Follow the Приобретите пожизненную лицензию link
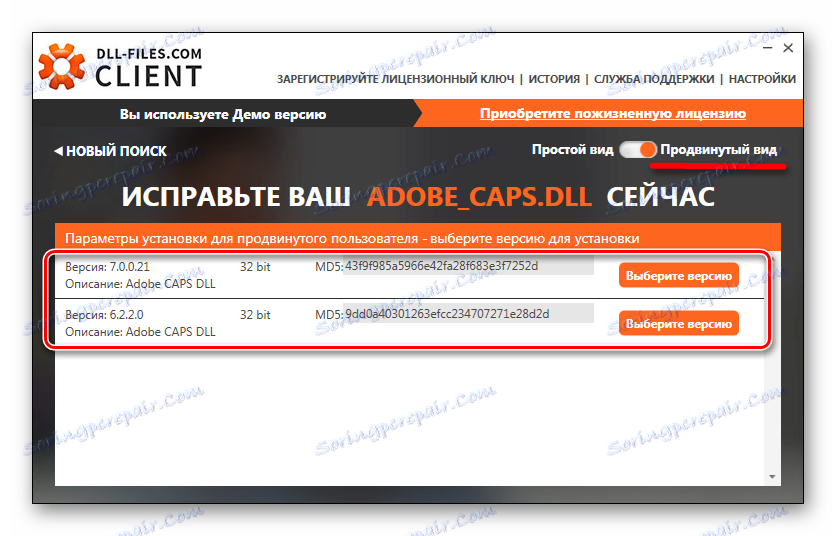Screen dimensions: 836x536 pos(613,114)
